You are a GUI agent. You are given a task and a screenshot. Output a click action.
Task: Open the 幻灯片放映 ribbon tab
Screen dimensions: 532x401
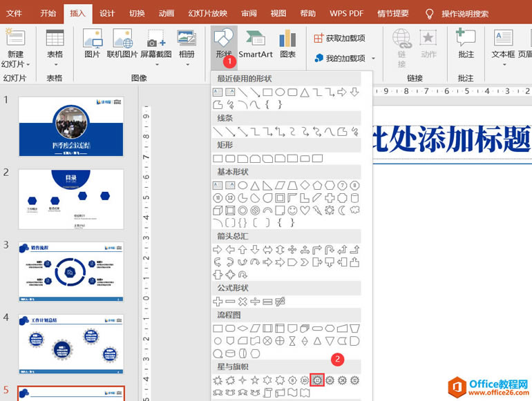click(207, 13)
